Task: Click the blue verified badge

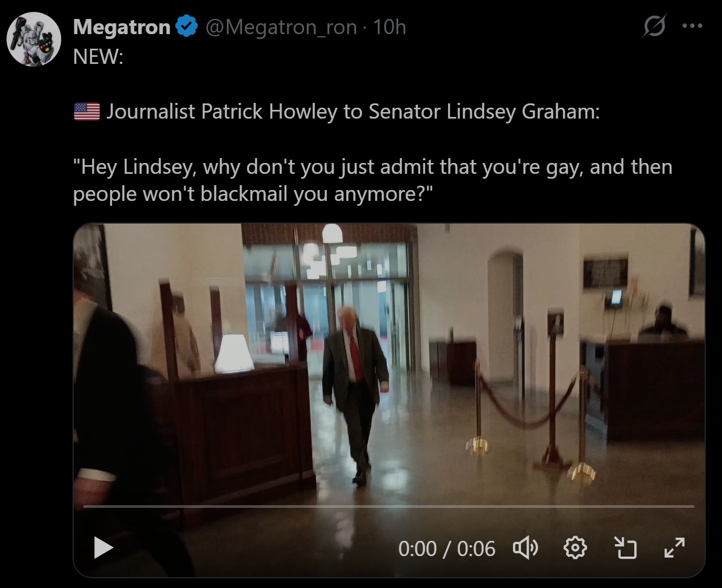Action: click(187, 27)
